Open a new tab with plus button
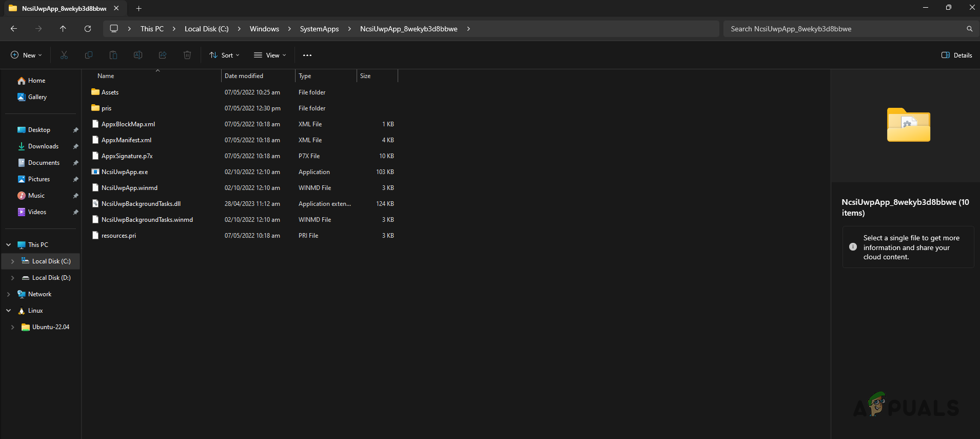 pyautogui.click(x=139, y=8)
